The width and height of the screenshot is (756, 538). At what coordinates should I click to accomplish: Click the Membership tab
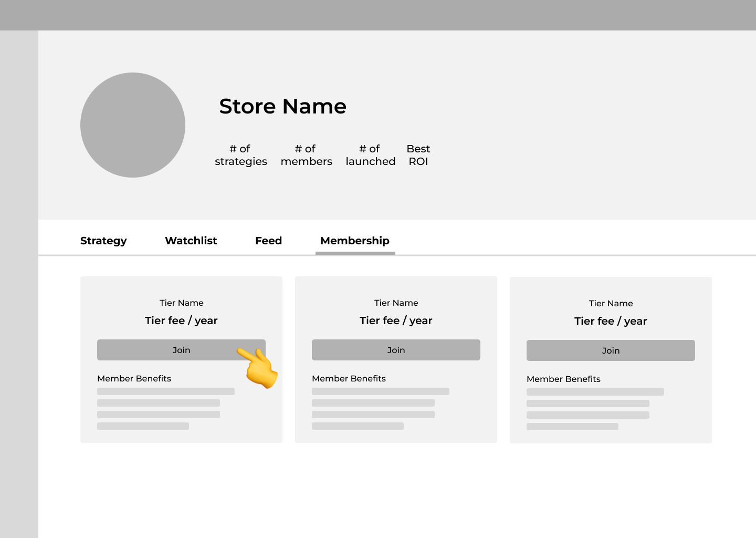click(x=355, y=241)
